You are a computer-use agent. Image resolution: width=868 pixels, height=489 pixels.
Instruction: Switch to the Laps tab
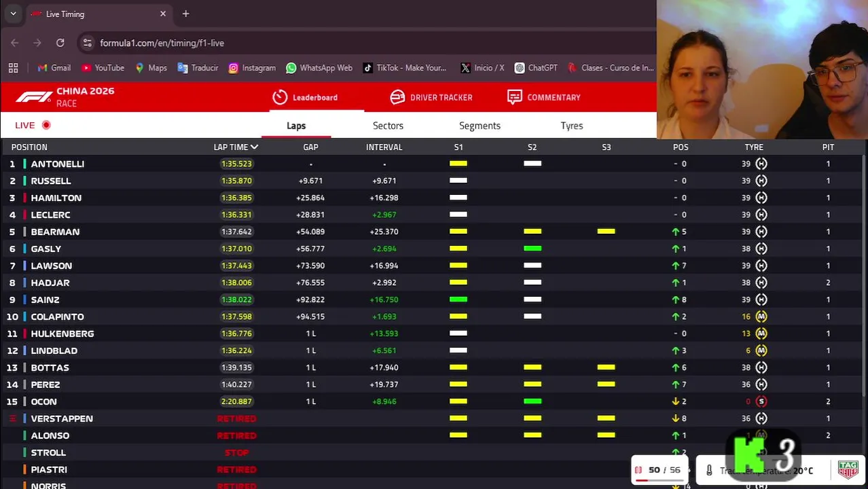point(296,126)
